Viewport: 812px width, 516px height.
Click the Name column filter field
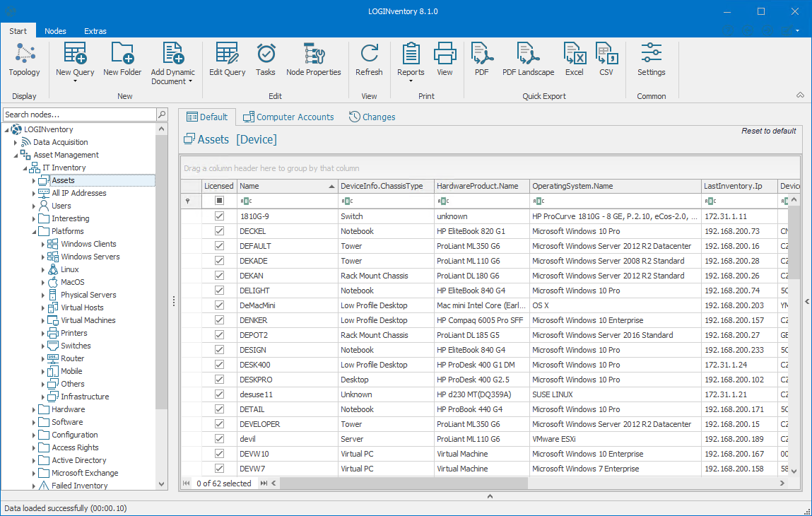coord(287,201)
